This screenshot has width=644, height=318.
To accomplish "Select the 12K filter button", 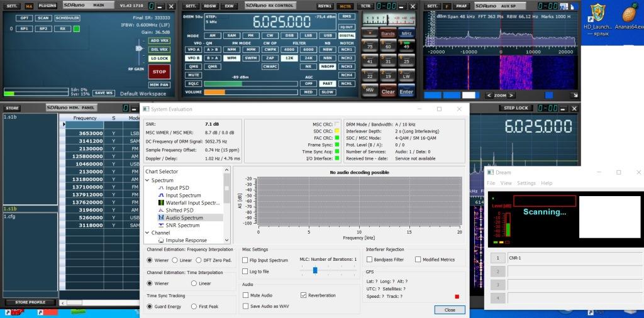I will coord(289,58).
